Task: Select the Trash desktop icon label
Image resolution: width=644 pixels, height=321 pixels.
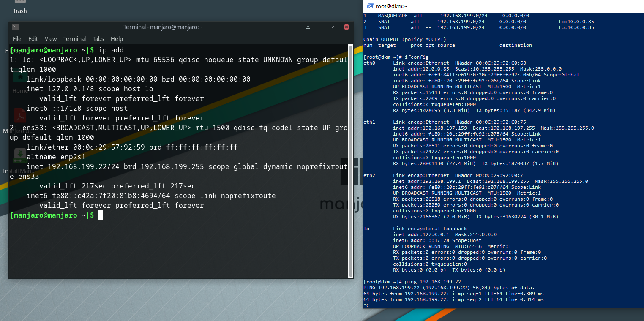Action: coord(20,11)
